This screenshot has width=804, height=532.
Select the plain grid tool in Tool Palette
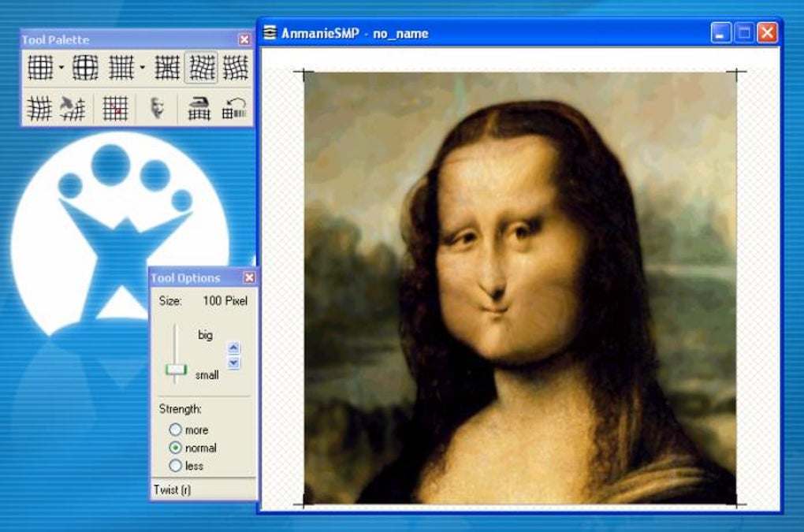tap(40, 67)
